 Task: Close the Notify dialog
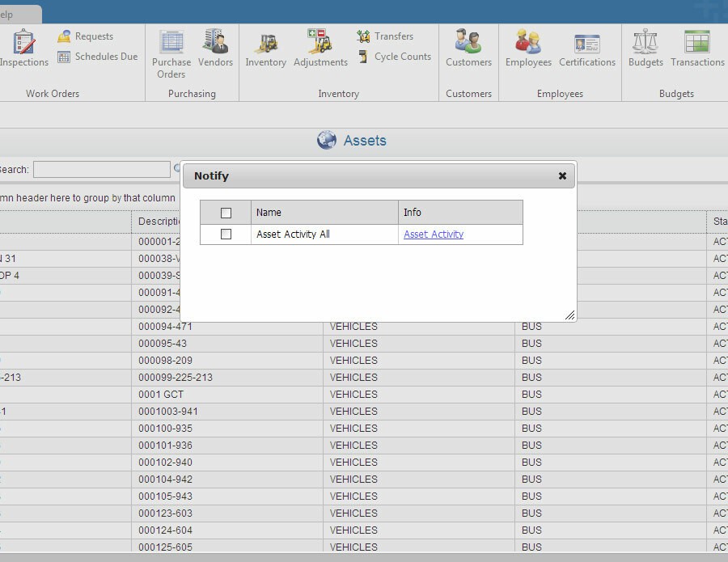[x=562, y=175]
